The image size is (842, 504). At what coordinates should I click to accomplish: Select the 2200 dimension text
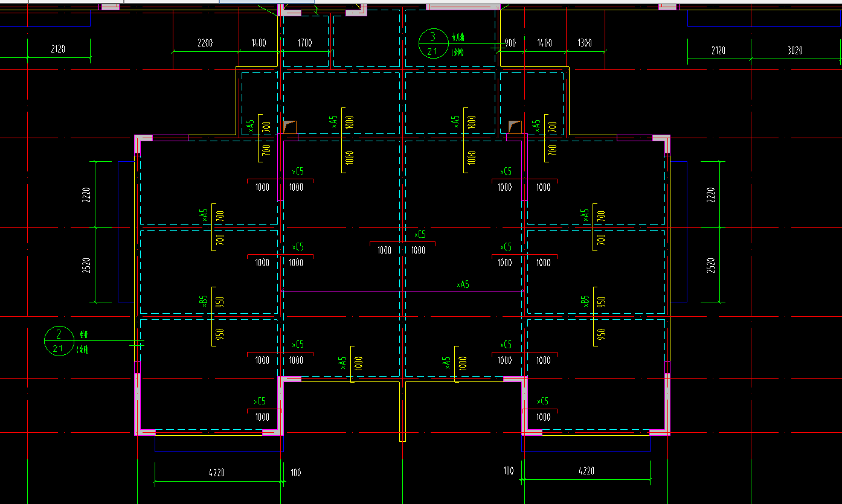point(205,43)
